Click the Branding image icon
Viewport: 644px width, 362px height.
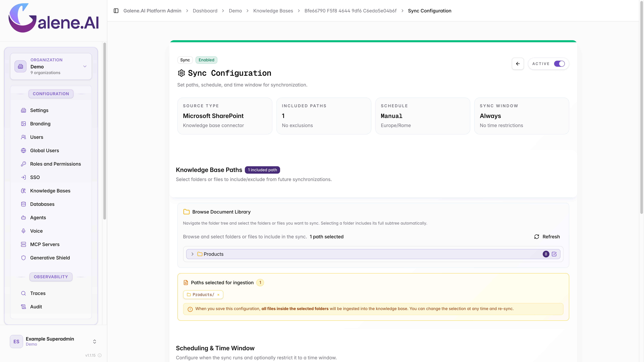tap(23, 124)
